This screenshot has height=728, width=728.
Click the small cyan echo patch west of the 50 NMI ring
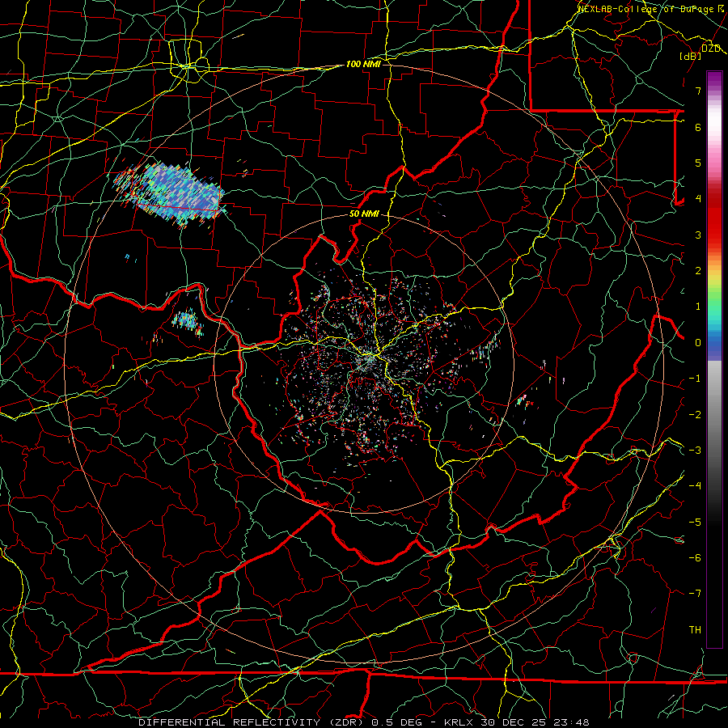[x=188, y=321]
